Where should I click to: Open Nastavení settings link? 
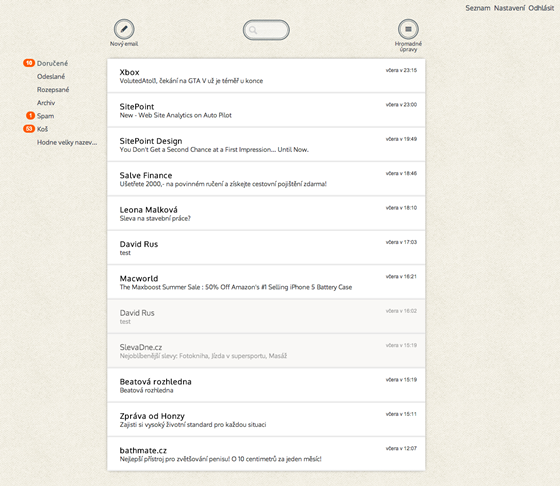(509, 8)
